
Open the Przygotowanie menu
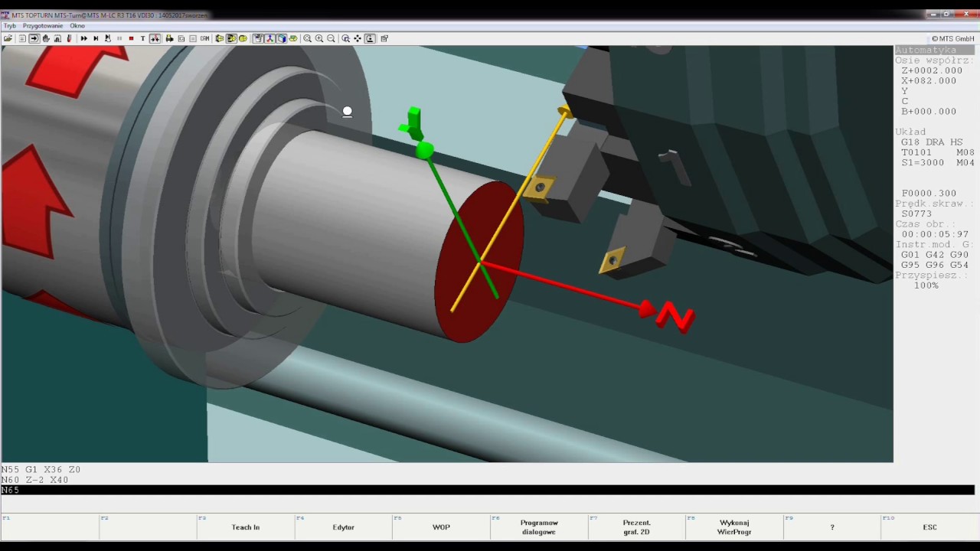[x=43, y=26]
